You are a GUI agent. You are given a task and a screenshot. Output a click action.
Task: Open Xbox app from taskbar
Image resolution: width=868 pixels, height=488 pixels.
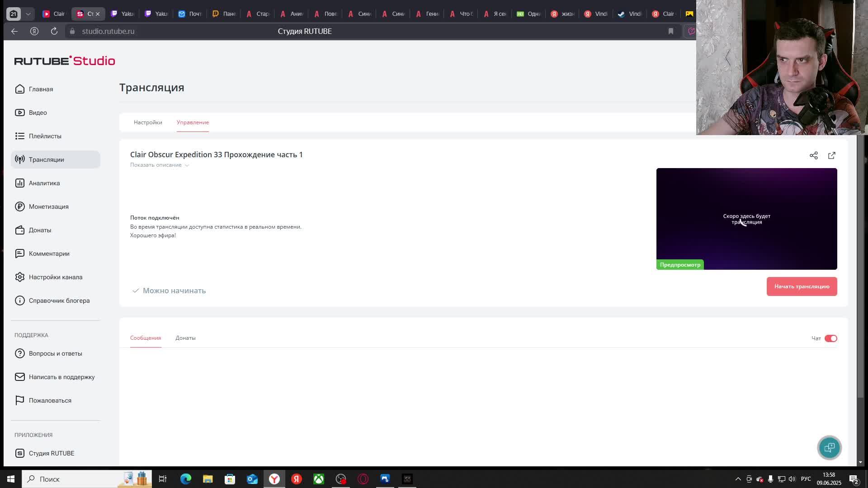click(319, 479)
